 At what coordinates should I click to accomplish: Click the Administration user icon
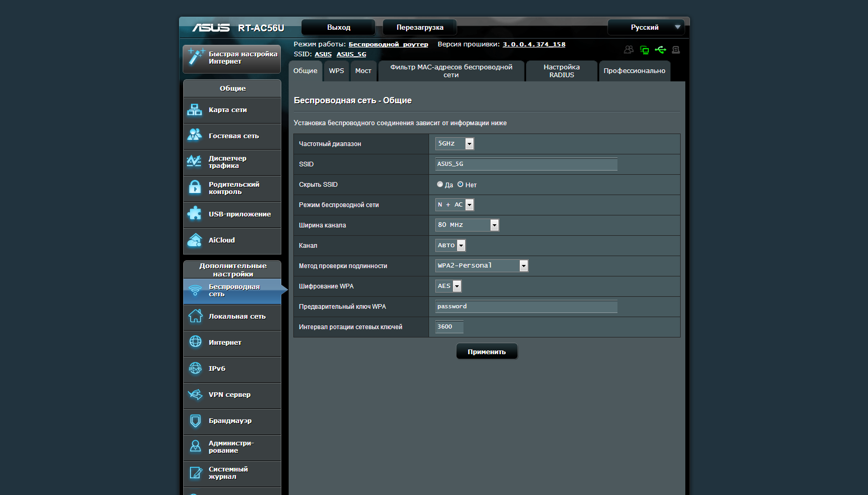[195, 446]
